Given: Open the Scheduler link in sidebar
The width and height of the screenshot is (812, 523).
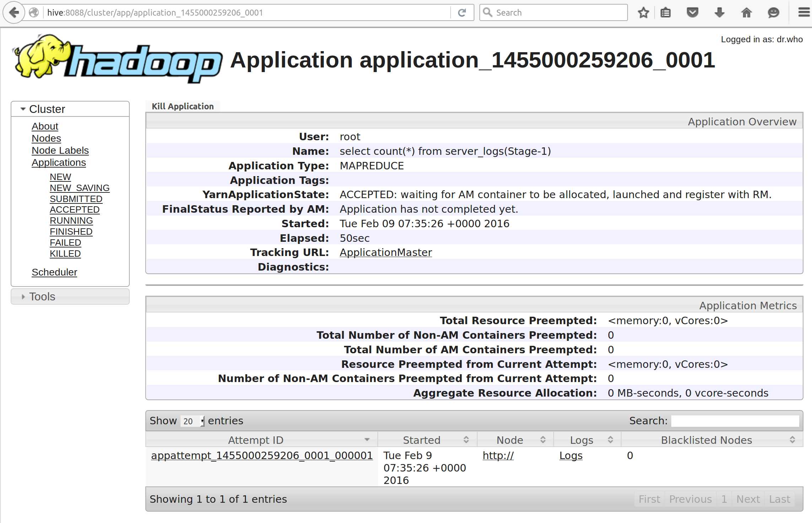Looking at the screenshot, I should click(54, 272).
